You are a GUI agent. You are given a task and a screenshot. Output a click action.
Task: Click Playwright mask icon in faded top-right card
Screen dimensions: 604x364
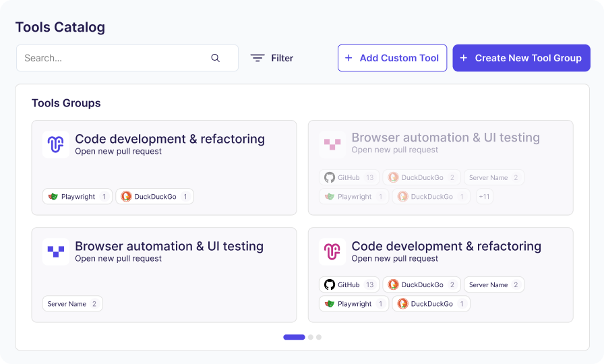click(x=330, y=196)
